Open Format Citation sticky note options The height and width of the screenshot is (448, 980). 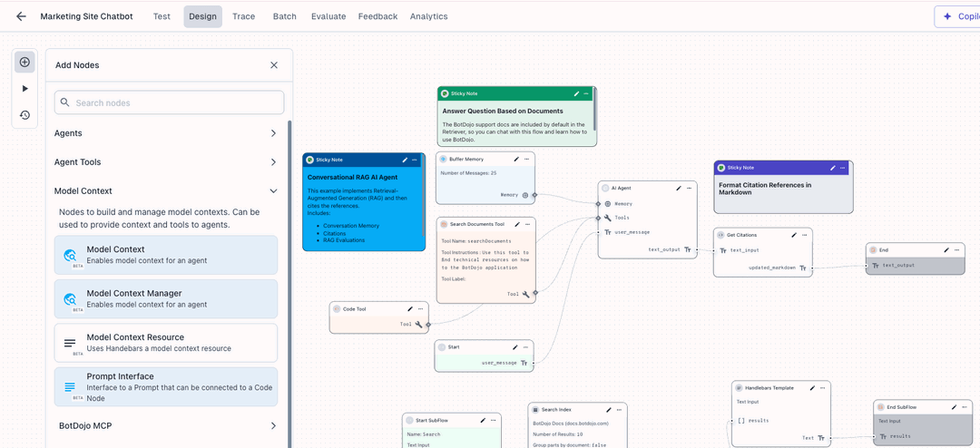[843, 168]
